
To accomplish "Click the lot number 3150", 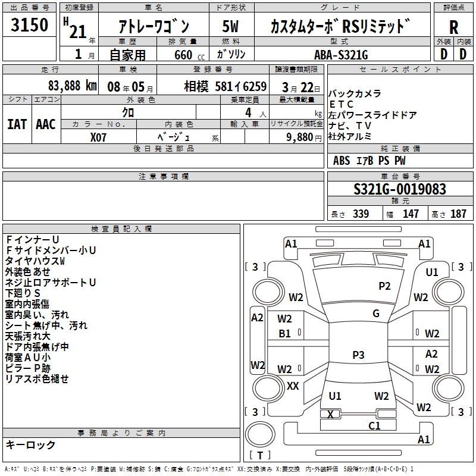I will (x=29, y=25).
